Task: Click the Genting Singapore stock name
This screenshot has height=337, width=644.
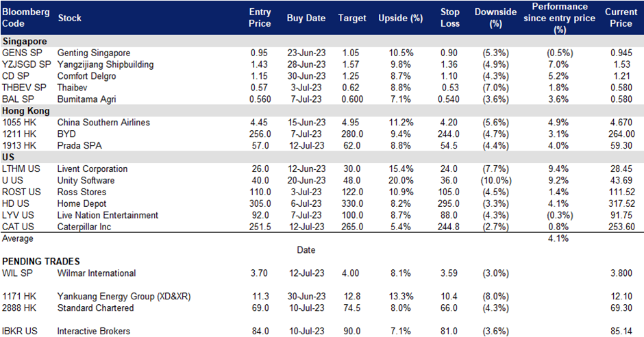Action: point(94,53)
